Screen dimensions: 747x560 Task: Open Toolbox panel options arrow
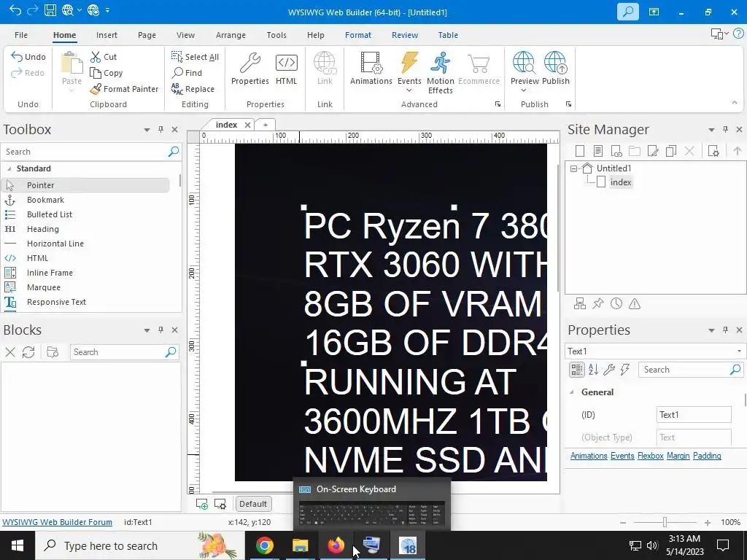pyautogui.click(x=147, y=130)
